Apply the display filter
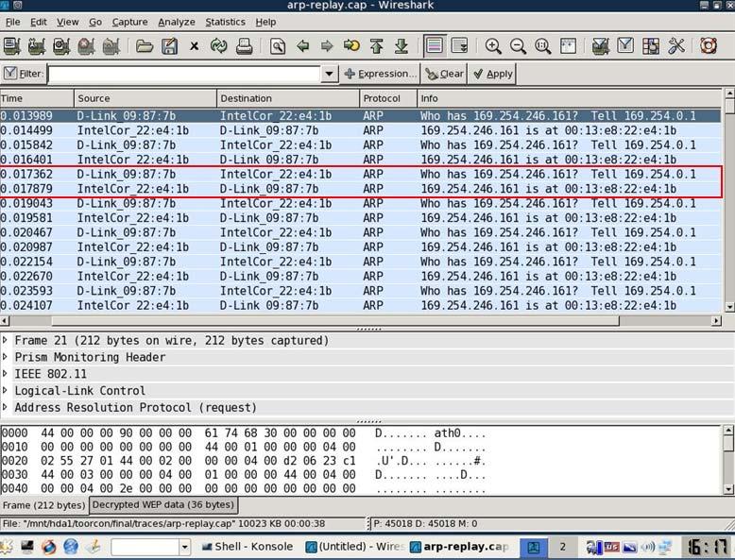 coord(492,74)
